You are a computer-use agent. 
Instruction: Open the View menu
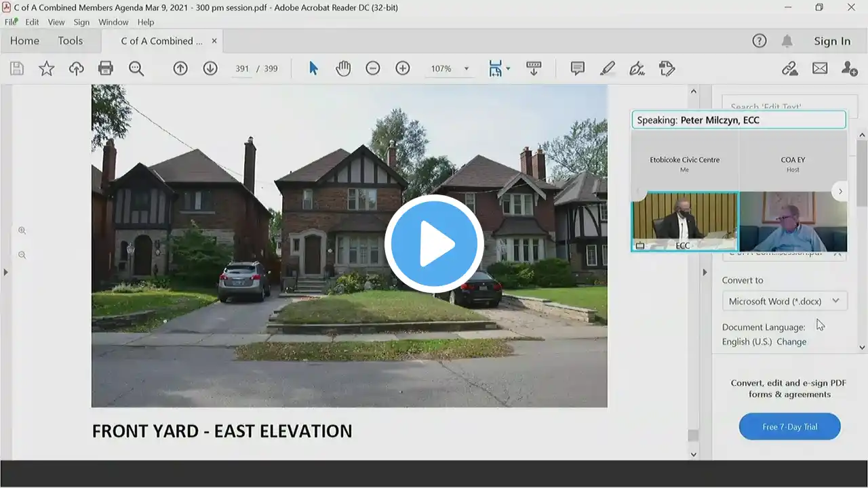pyautogui.click(x=56, y=22)
